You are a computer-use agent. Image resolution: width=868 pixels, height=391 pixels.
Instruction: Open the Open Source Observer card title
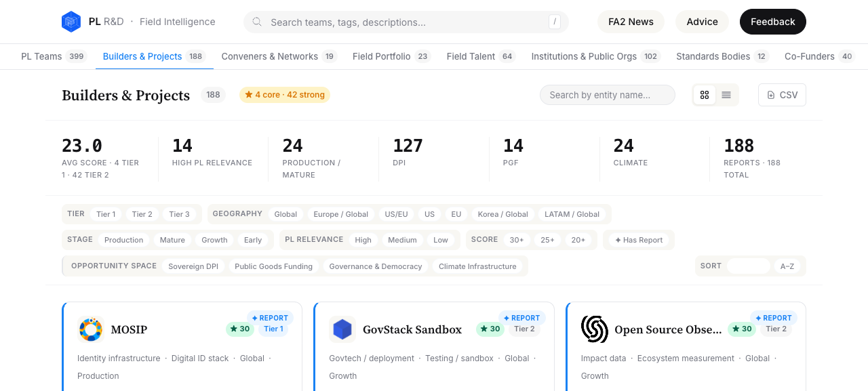click(x=668, y=330)
